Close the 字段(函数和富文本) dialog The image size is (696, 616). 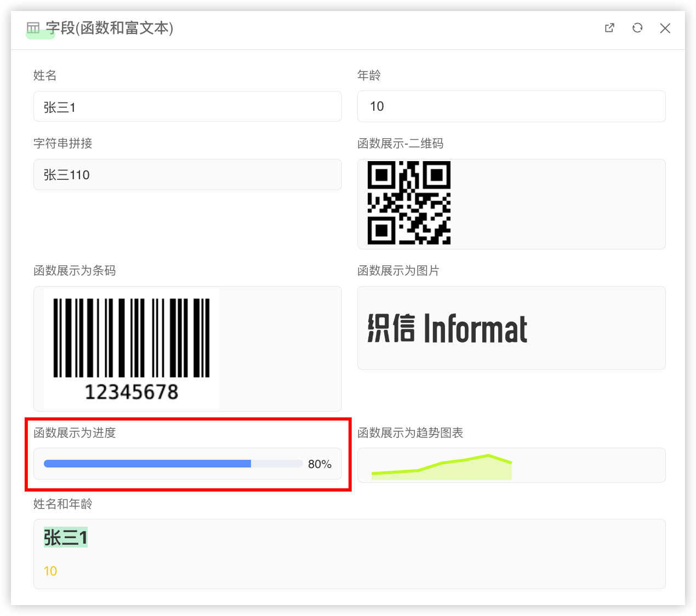(665, 28)
